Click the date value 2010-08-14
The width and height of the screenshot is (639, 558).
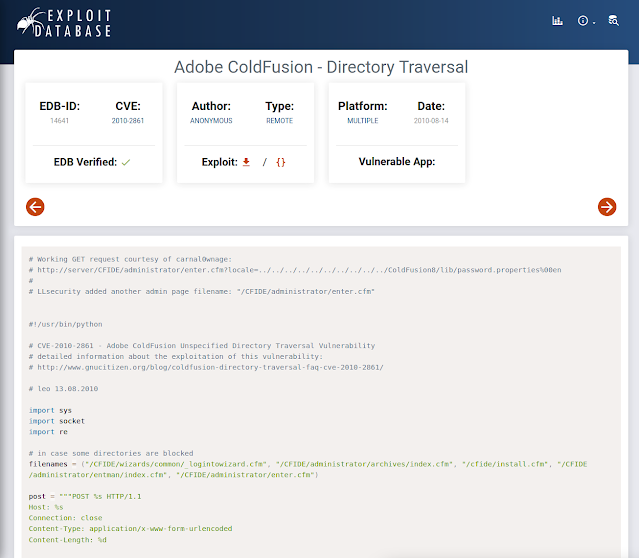click(431, 121)
